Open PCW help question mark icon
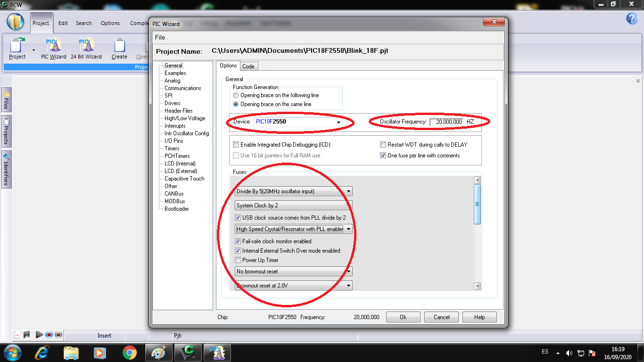Image resolution: width=644 pixels, height=362 pixels. pos(632,18)
